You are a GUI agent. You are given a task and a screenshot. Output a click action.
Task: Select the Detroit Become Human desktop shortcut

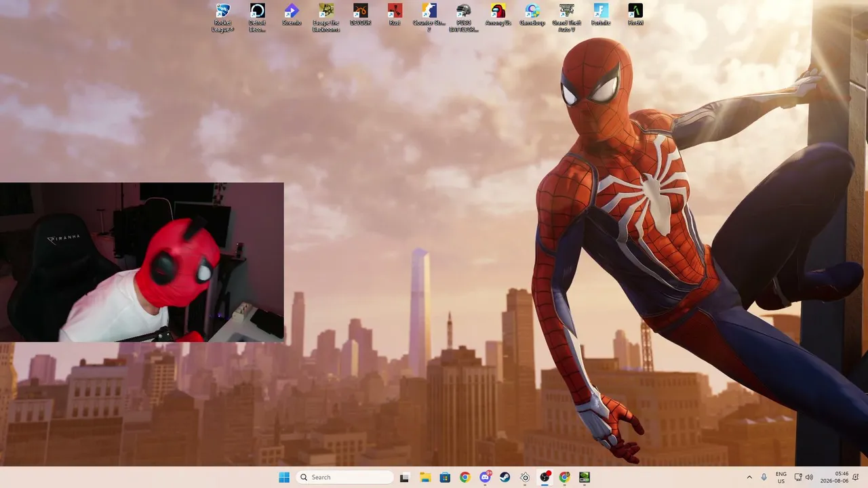point(257,18)
